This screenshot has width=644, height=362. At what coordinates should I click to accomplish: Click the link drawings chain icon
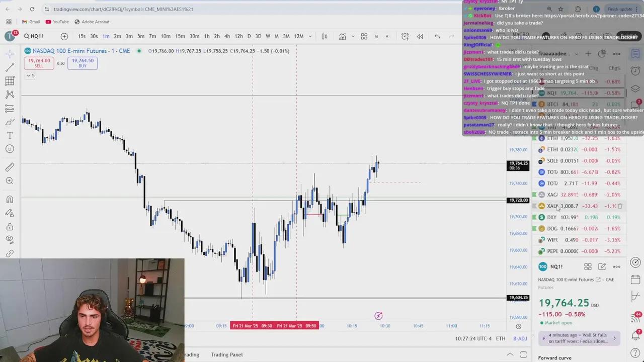pyautogui.click(x=10, y=254)
